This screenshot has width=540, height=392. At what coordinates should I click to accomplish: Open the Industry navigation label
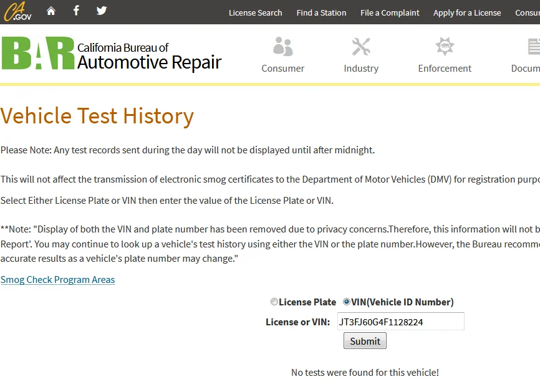pyautogui.click(x=361, y=69)
